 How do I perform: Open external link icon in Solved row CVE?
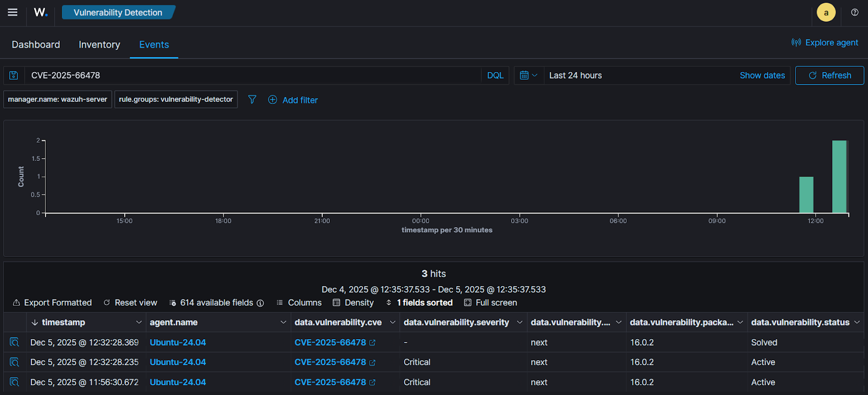(373, 343)
